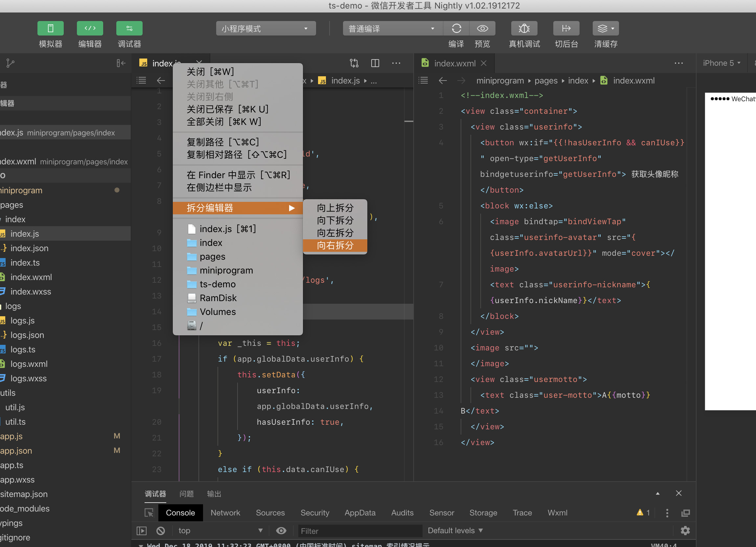Select the ts-demo folder in context menu path

click(238, 284)
